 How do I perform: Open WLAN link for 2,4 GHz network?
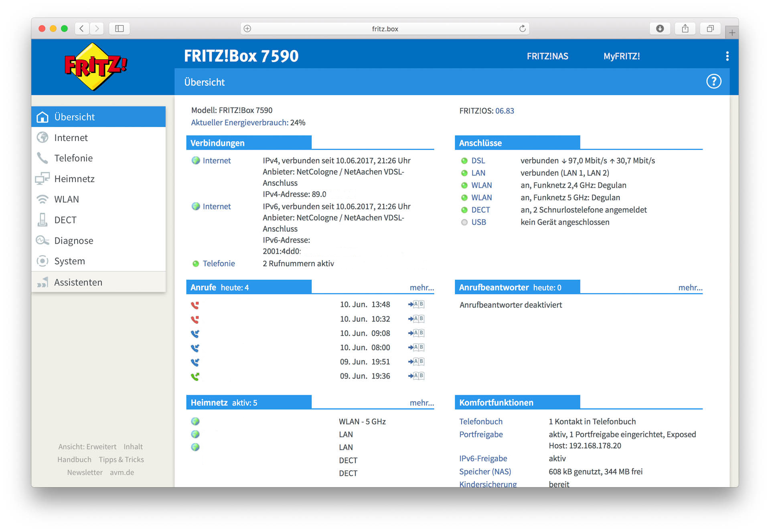tap(481, 185)
